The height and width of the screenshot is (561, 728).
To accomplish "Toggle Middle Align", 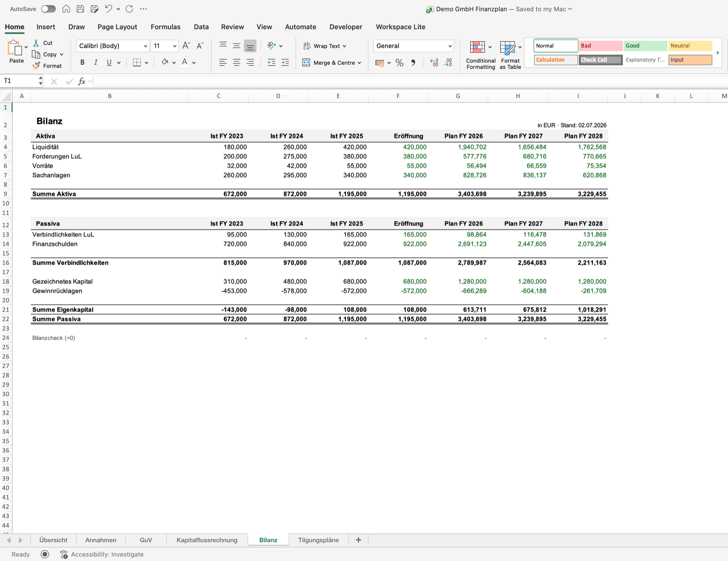I will click(x=237, y=46).
